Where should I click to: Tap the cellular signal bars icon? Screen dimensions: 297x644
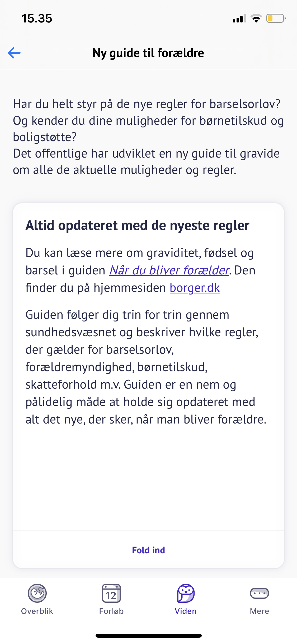pyautogui.click(x=239, y=19)
